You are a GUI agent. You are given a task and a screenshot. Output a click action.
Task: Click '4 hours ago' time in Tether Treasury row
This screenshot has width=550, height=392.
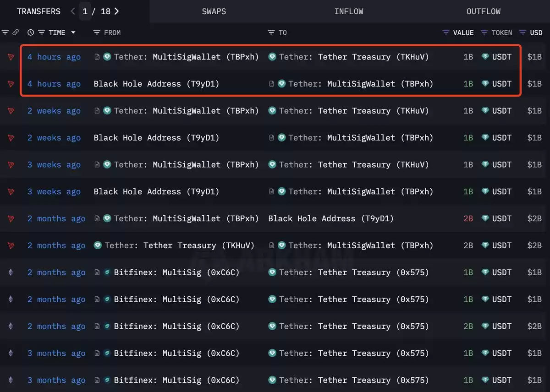click(x=54, y=57)
